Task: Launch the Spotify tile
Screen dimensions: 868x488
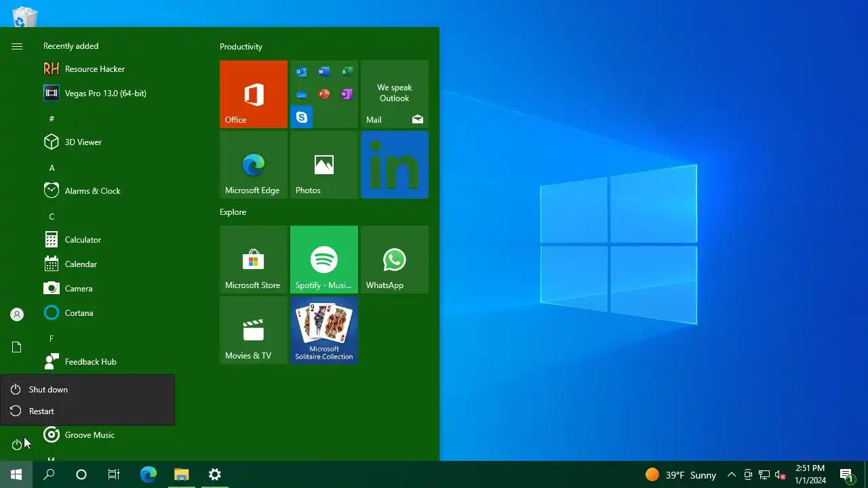Action: 324,260
